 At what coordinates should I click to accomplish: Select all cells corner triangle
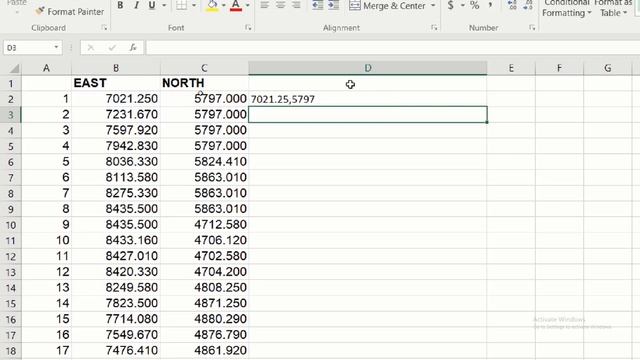point(14,68)
